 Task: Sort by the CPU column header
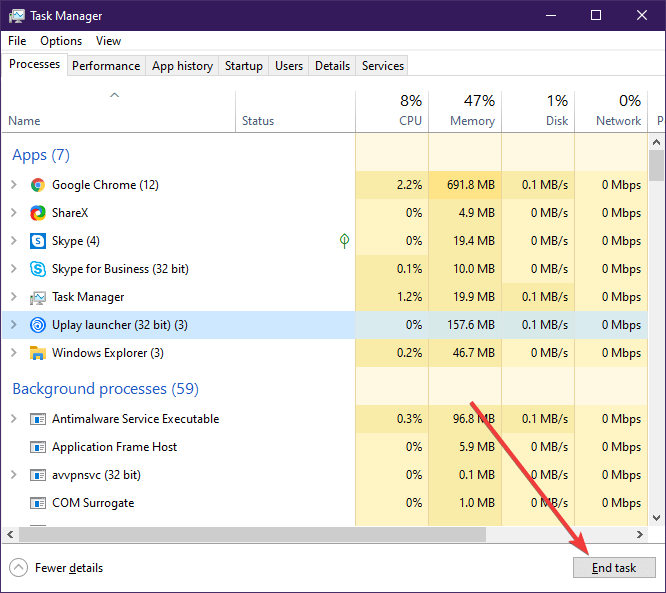click(392, 111)
